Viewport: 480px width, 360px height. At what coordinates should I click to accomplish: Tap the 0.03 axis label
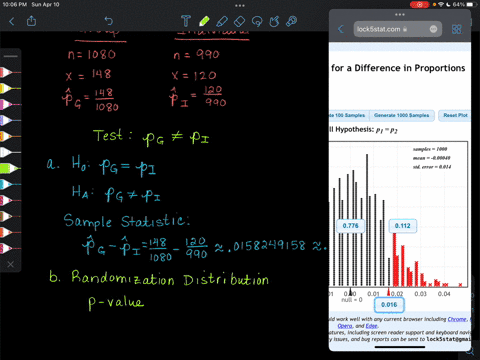[x=420, y=294]
